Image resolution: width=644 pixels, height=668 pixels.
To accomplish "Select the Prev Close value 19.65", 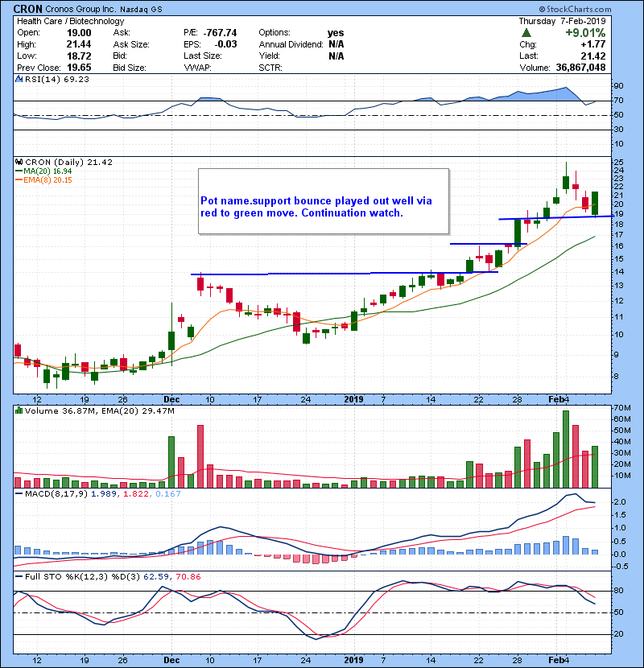I will click(79, 68).
